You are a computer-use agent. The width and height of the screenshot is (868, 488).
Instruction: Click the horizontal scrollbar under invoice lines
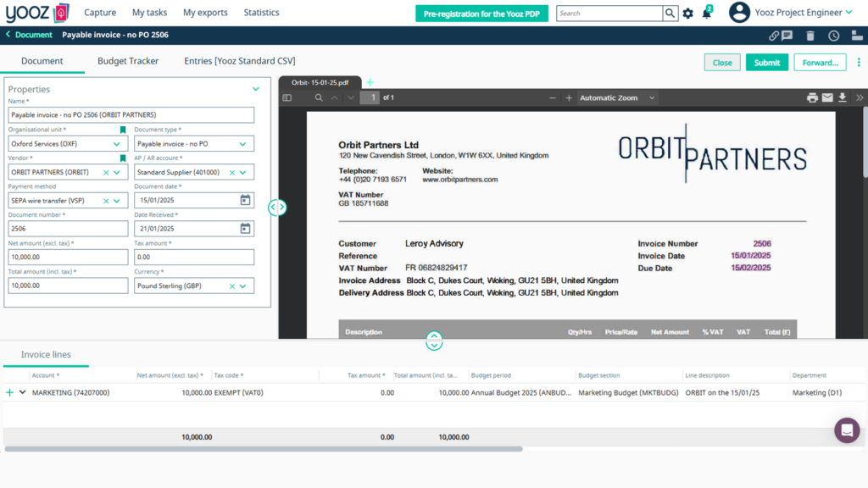tap(264, 449)
